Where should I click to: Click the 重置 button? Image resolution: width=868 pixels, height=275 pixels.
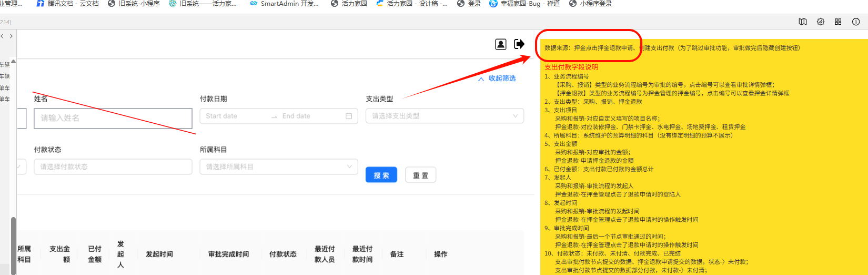click(x=420, y=175)
